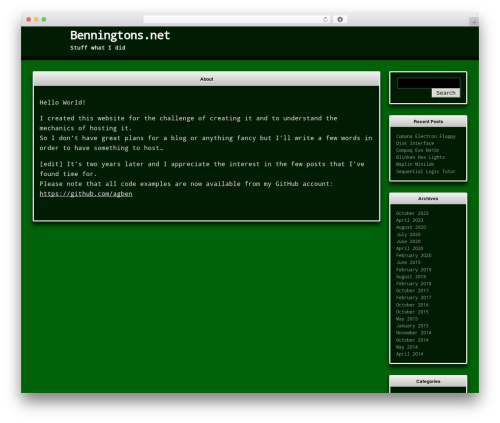Open April 2014 archive
The height and width of the screenshot is (423, 500).
pyautogui.click(x=409, y=354)
